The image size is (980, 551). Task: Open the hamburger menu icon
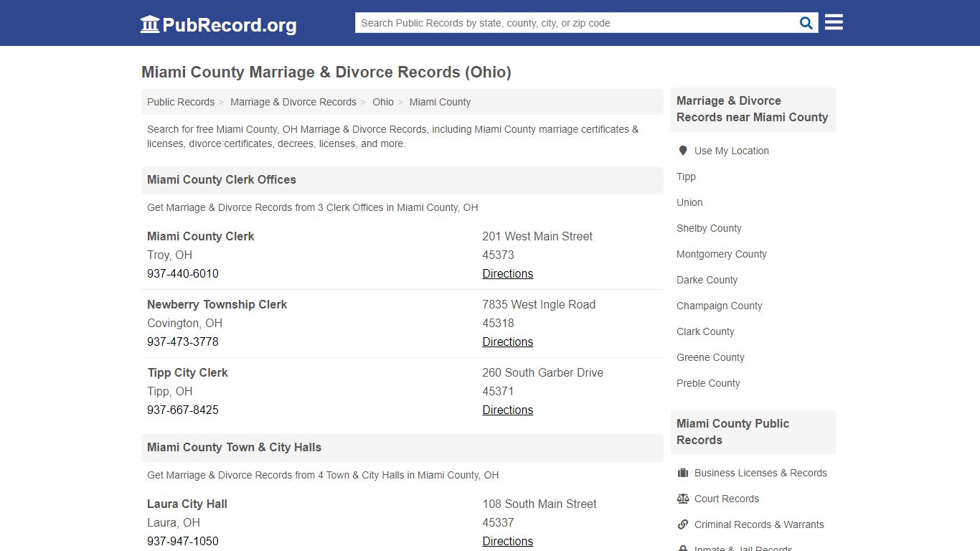click(x=834, y=22)
